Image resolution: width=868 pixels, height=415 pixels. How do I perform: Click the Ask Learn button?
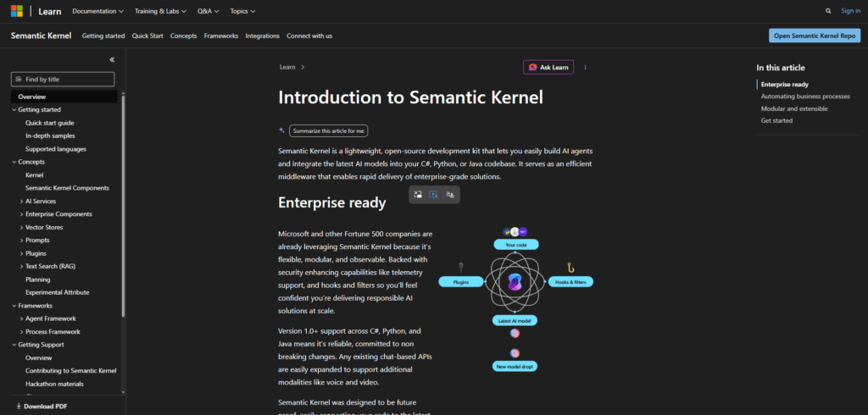(x=548, y=68)
